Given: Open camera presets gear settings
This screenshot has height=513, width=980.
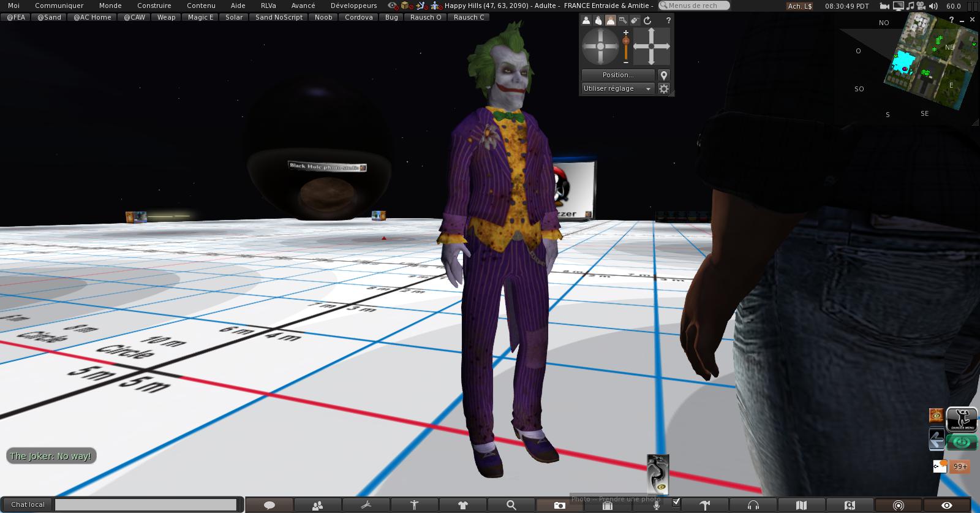Looking at the screenshot, I should 664,89.
